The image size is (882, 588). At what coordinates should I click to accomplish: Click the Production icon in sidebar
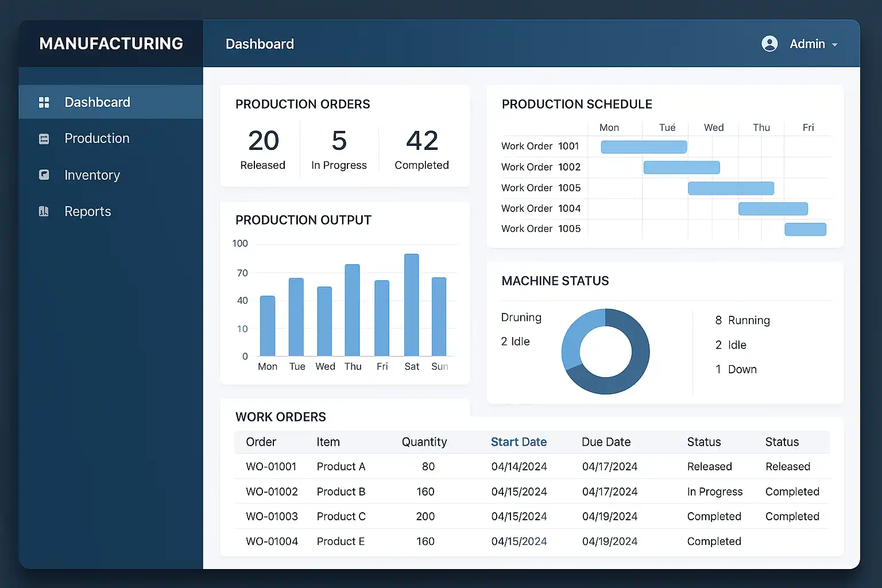pyautogui.click(x=44, y=139)
